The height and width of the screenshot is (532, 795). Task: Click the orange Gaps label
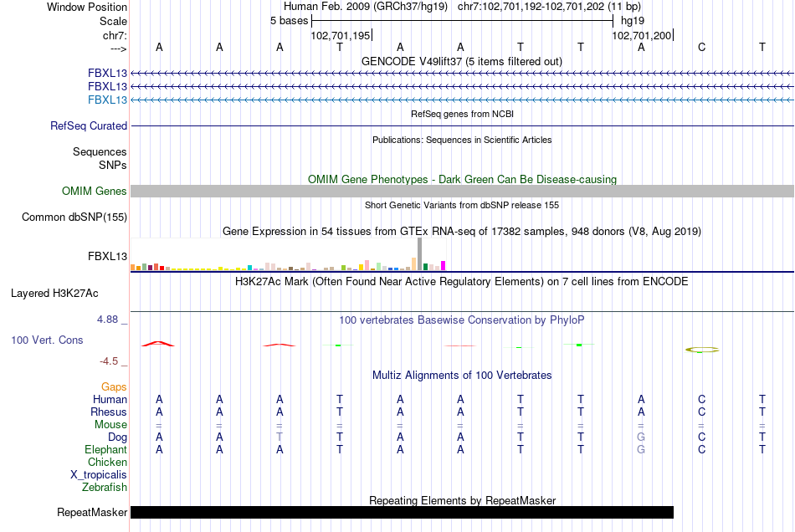pyautogui.click(x=114, y=387)
